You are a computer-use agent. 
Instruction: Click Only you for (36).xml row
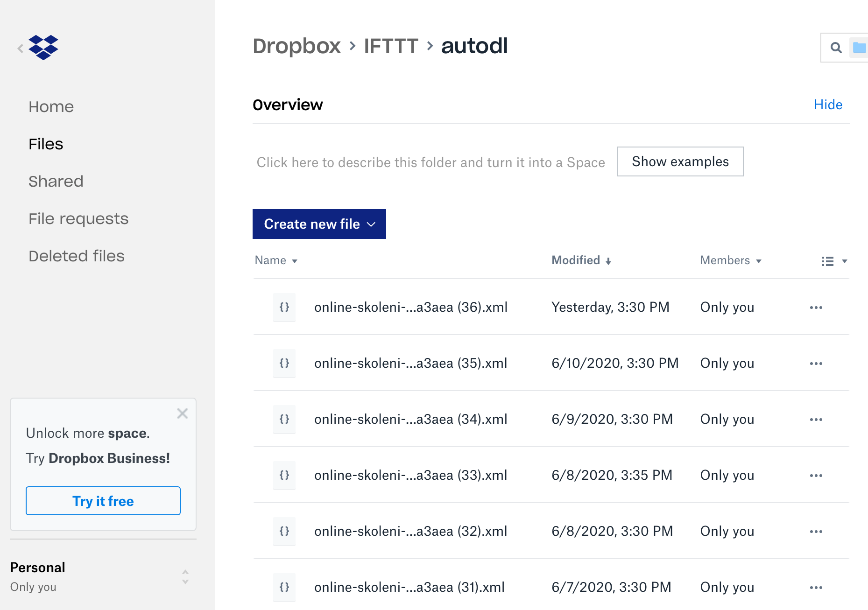pos(727,307)
